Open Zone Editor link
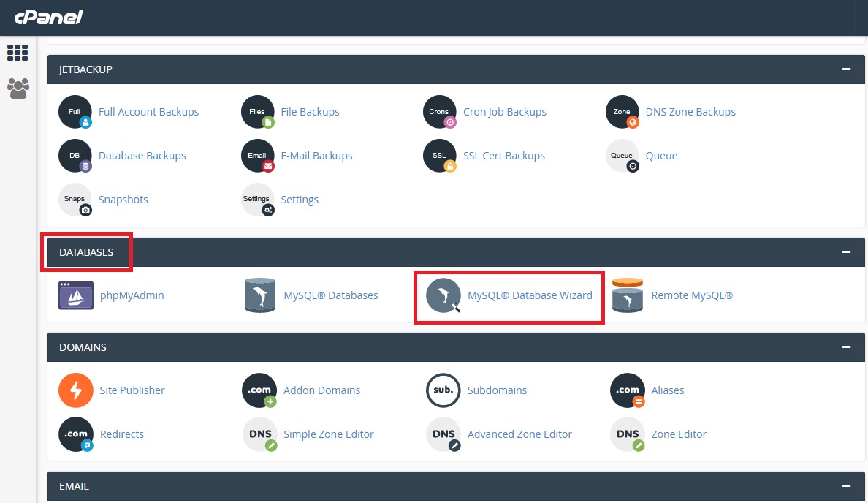Image resolution: width=868 pixels, height=503 pixels. [x=679, y=434]
